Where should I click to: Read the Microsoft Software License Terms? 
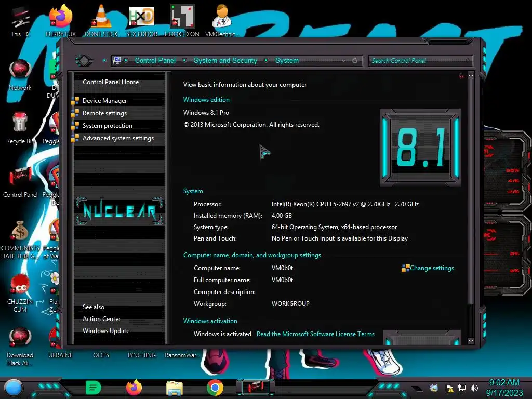[315, 334]
